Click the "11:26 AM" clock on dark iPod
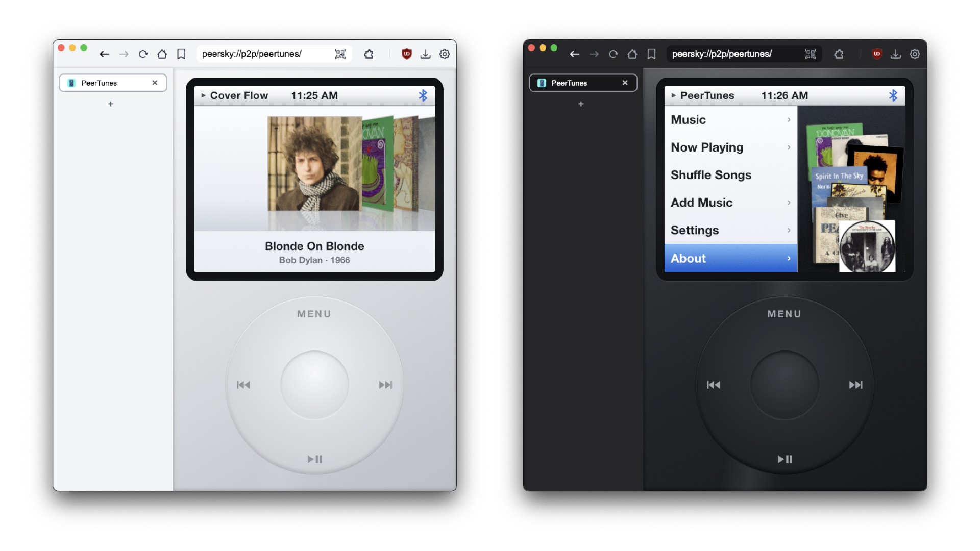Image resolution: width=980 pixels, height=551 pixels. click(x=785, y=95)
